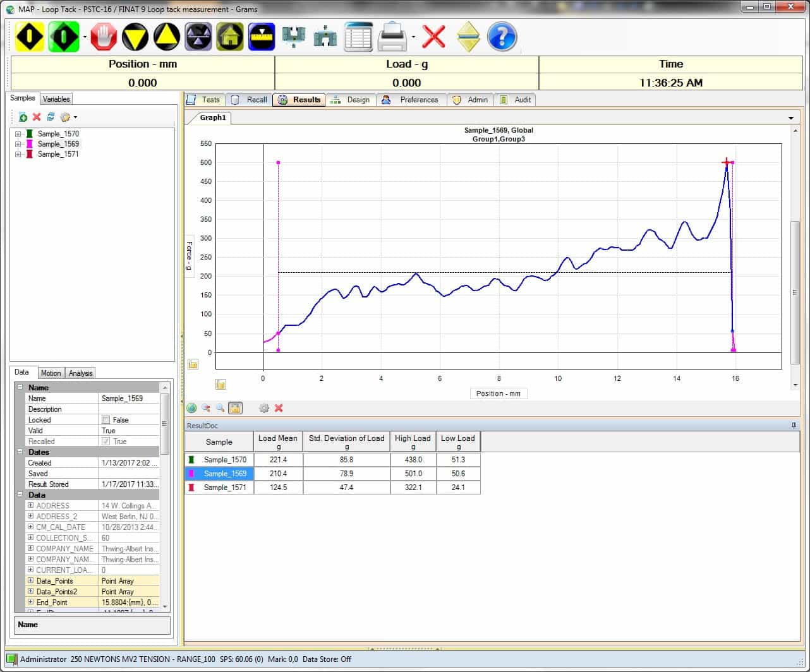Select the yellow down-arrow jog control
Viewport: 810px width, 672px height.
coord(135,37)
